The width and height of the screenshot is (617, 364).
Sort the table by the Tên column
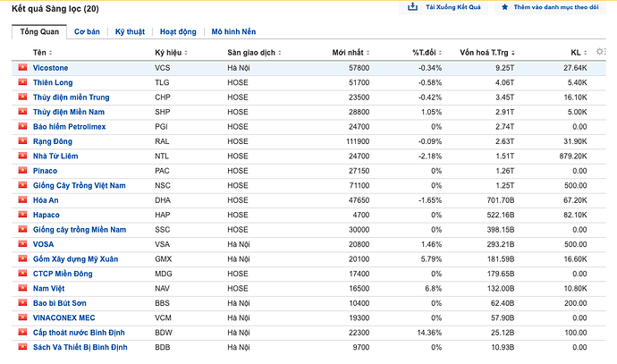[43, 53]
